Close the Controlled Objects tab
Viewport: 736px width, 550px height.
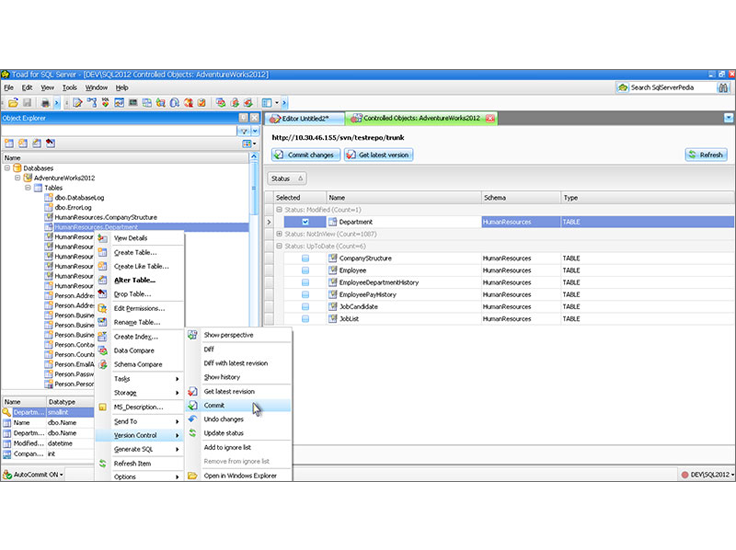tap(490, 118)
